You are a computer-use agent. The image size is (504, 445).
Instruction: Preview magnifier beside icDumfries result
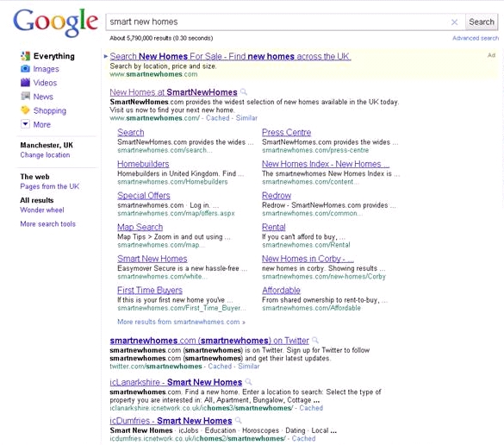point(239,421)
